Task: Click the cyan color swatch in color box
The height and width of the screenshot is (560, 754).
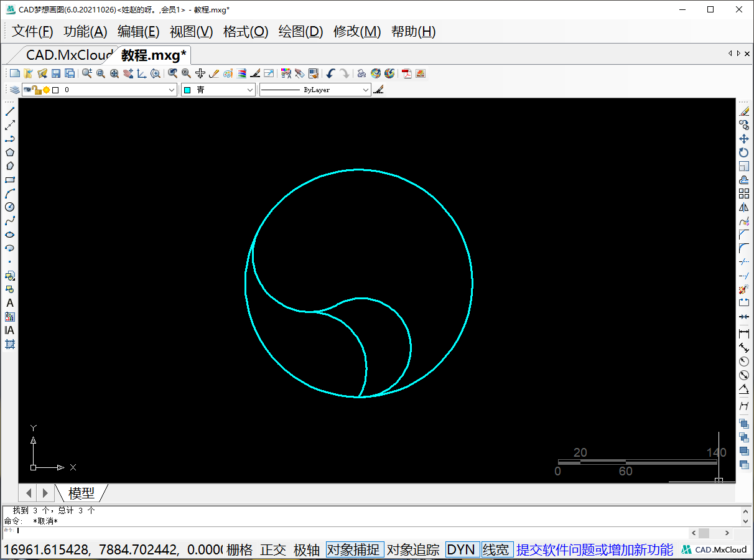Action: (187, 90)
